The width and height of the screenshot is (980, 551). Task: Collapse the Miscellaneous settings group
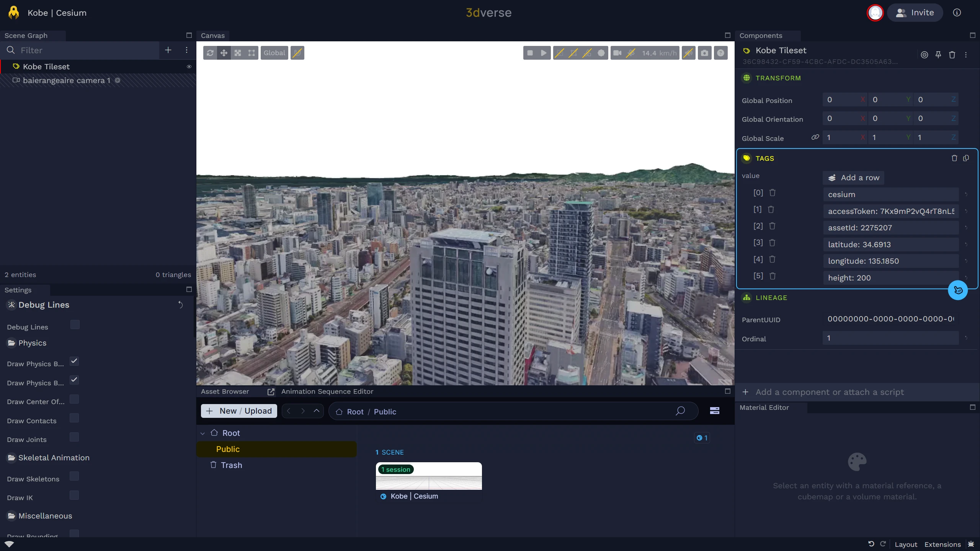point(40,516)
